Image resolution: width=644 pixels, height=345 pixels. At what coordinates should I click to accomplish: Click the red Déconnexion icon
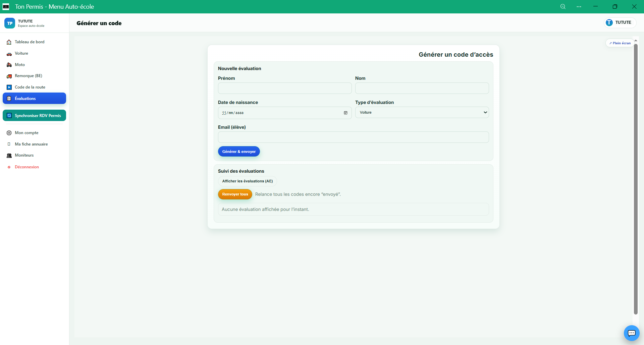coord(9,167)
